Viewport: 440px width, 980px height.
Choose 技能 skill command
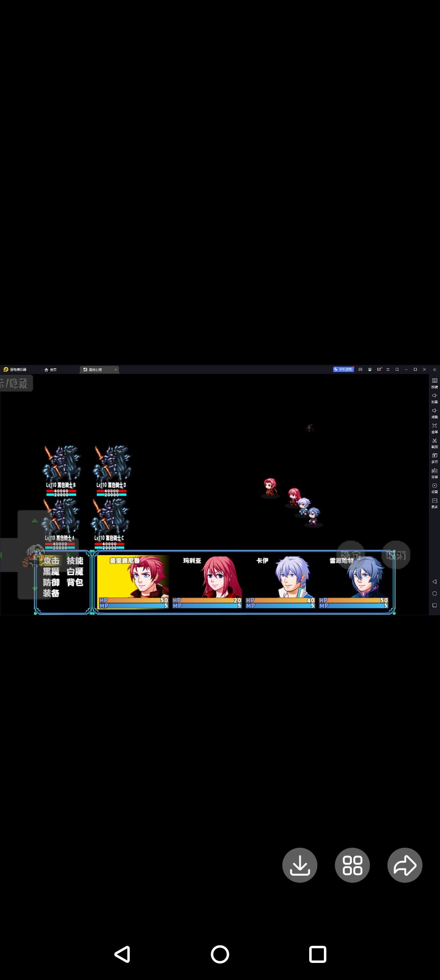(x=75, y=561)
